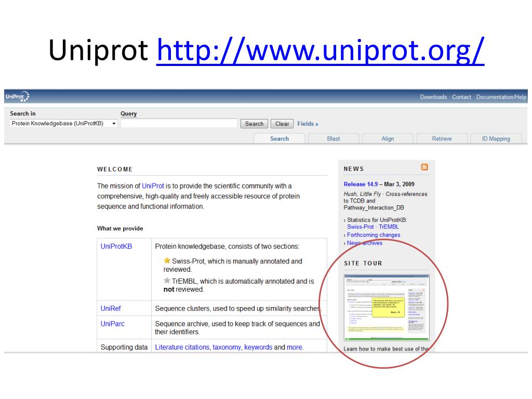532x399 pixels.
Task: Click the UniProt link in the welcome text
Action: [x=153, y=186]
